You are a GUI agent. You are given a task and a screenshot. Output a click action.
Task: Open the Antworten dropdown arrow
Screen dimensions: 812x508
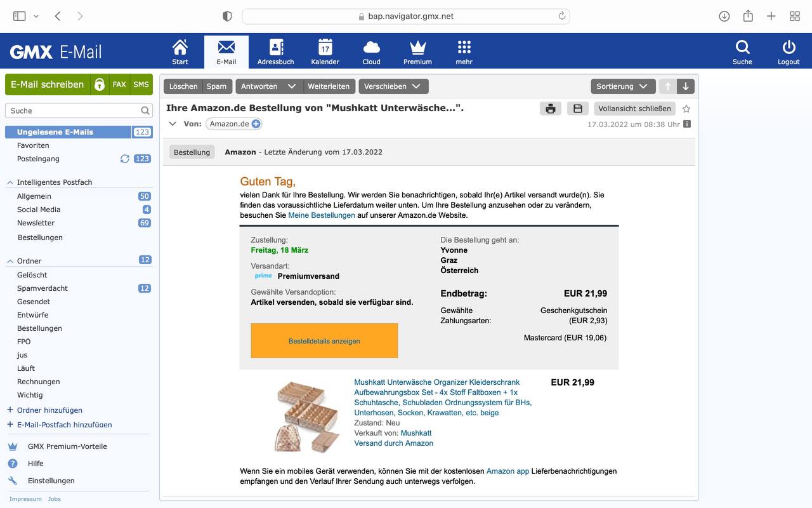pyautogui.click(x=292, y=86)
